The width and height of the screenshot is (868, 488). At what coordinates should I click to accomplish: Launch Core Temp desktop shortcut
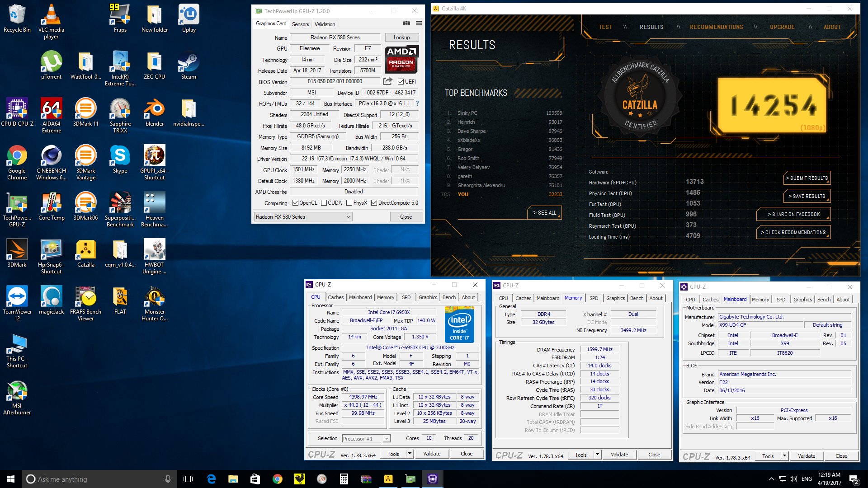(x=51, y=206)
